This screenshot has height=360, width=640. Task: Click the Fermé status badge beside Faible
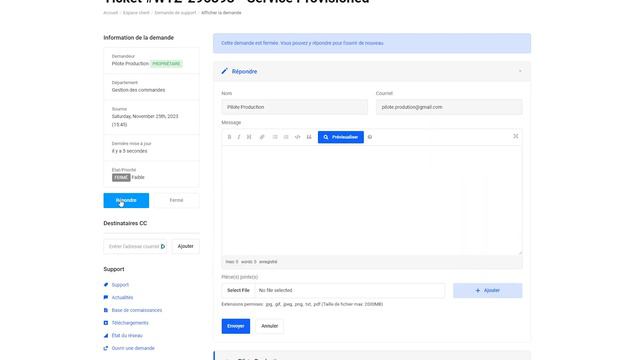121,177
